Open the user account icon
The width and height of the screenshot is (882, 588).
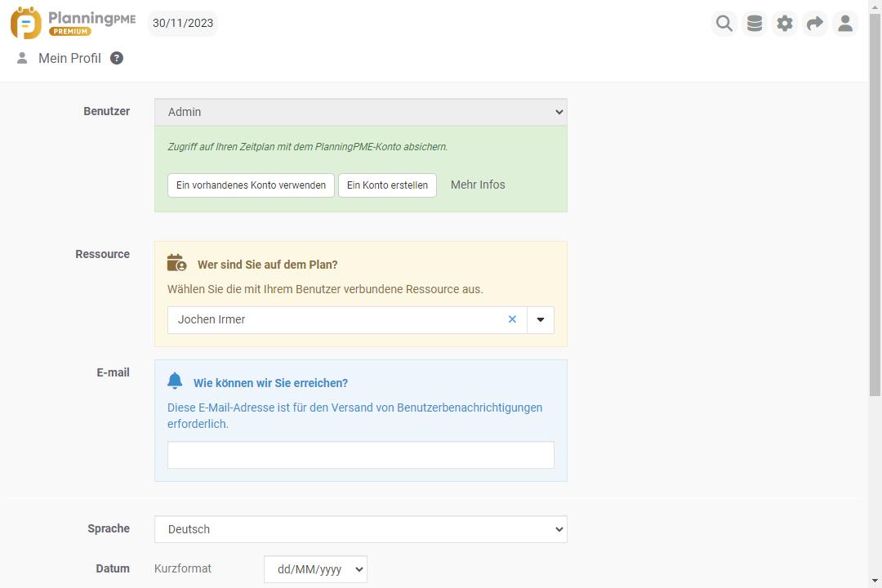845,24
